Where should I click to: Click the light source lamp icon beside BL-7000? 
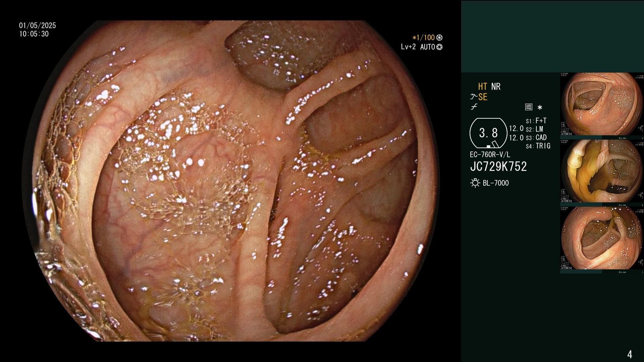click(x=475, y=183)
